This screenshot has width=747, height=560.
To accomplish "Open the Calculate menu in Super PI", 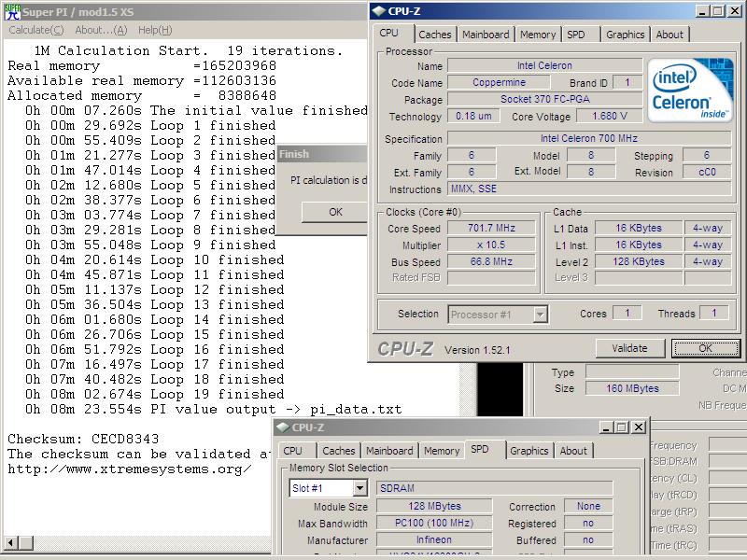I will pos(36,30).
